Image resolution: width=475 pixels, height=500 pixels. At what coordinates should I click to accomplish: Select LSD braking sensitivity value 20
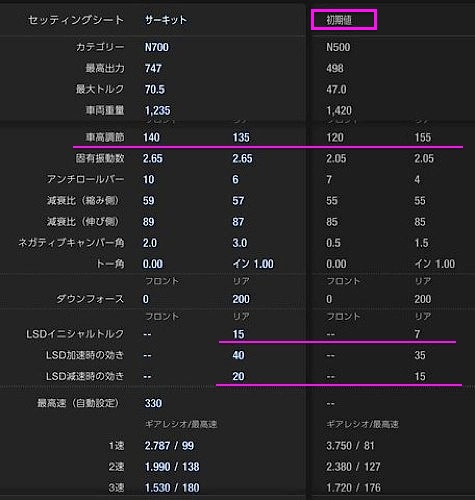pos(238,376)
